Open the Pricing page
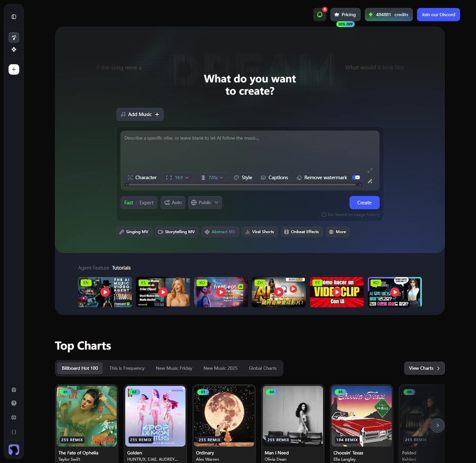 [x=345, y=15]
